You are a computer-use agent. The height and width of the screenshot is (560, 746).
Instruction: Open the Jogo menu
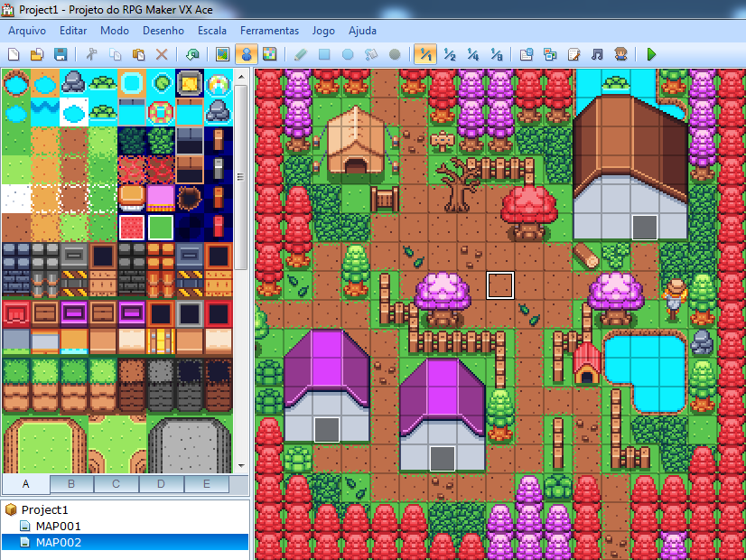click(x=323, y=31)
